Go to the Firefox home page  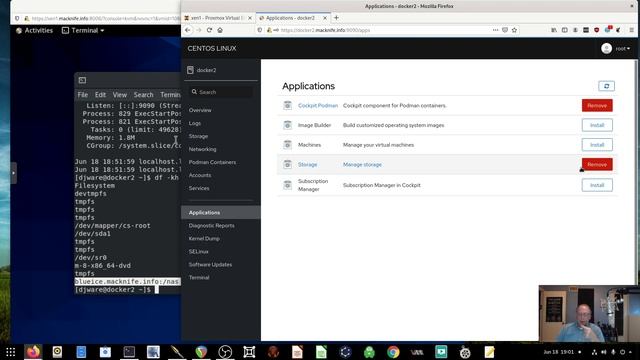(x=220, y=30)
